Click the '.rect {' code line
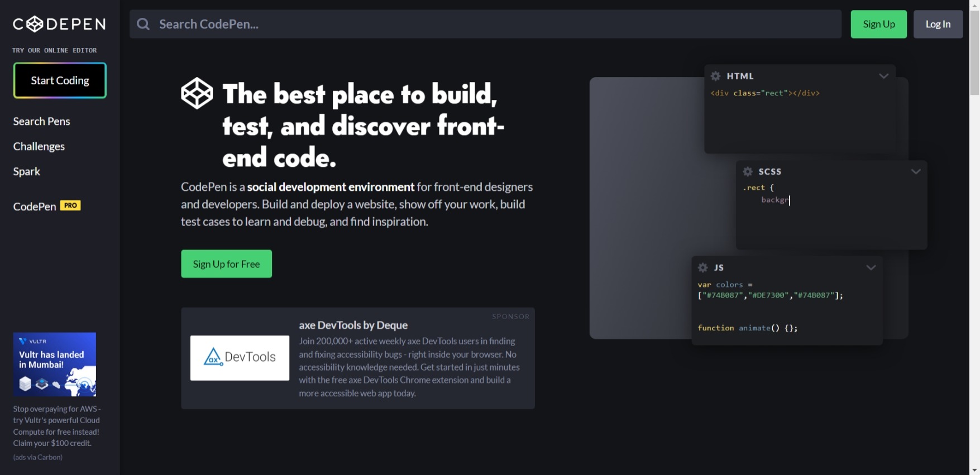The image size is (980, 475). tap(758, 188)
